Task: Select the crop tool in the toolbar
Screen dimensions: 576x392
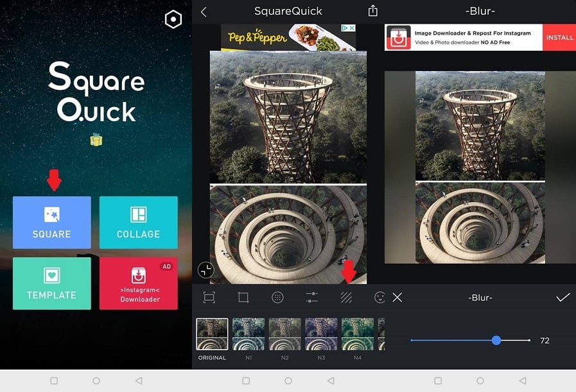Action: (243, 297)
